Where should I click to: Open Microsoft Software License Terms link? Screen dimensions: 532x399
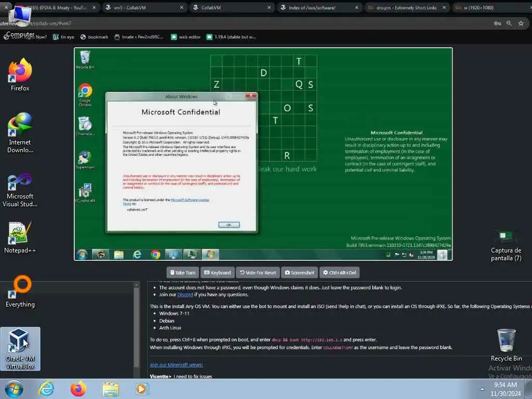(x=190, y=200)
